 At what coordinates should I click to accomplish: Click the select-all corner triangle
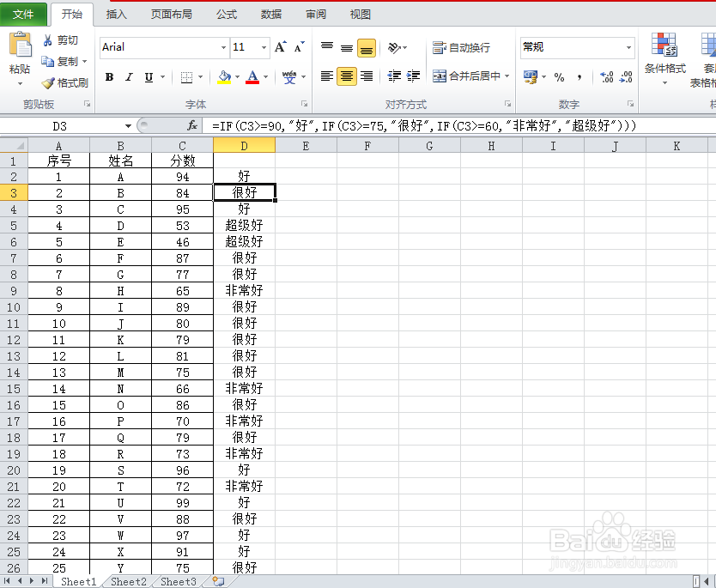click(20, 146)
